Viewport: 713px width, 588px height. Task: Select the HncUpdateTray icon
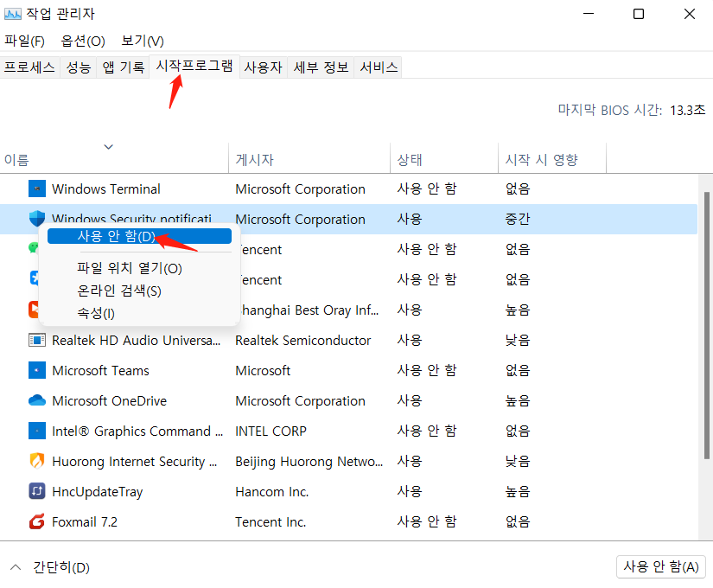(x=36, y=491)
